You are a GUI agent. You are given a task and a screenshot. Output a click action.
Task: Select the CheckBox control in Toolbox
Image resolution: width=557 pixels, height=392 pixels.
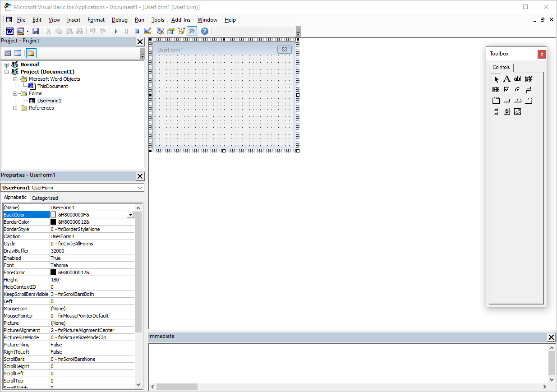click(507, 90)
